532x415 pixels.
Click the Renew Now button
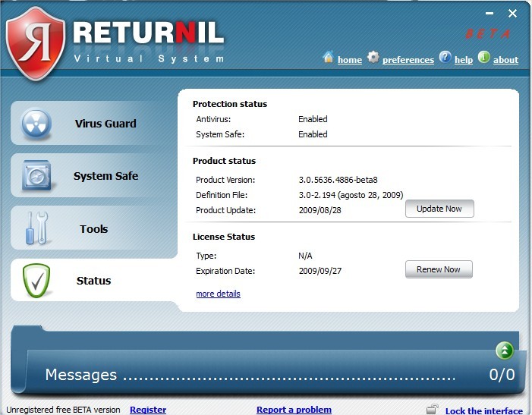click(439, 269)
